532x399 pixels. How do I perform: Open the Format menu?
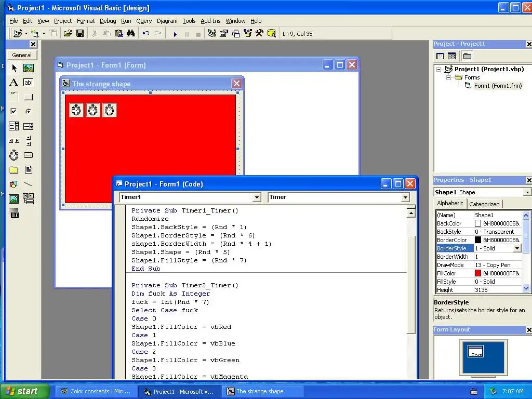pyautogui.click(x=86, y=21)
